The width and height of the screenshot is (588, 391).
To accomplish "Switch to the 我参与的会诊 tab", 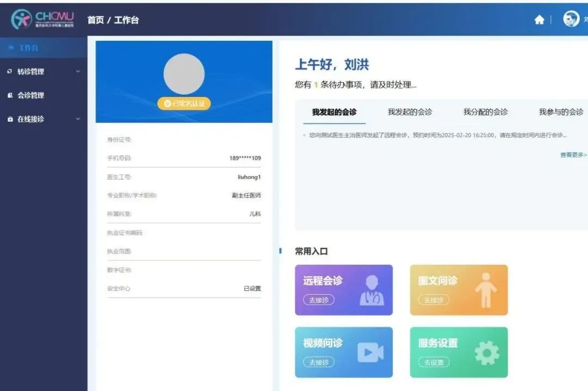I will coord(561,112).
